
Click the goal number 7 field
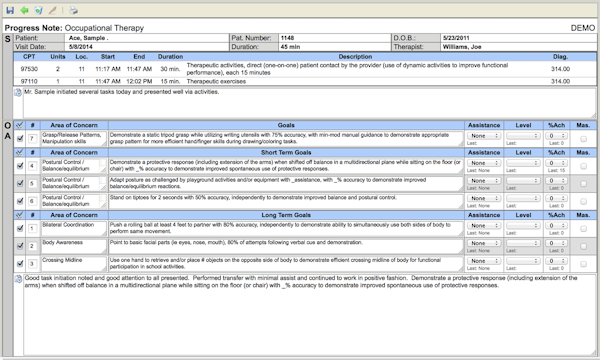tap(33, 138)
